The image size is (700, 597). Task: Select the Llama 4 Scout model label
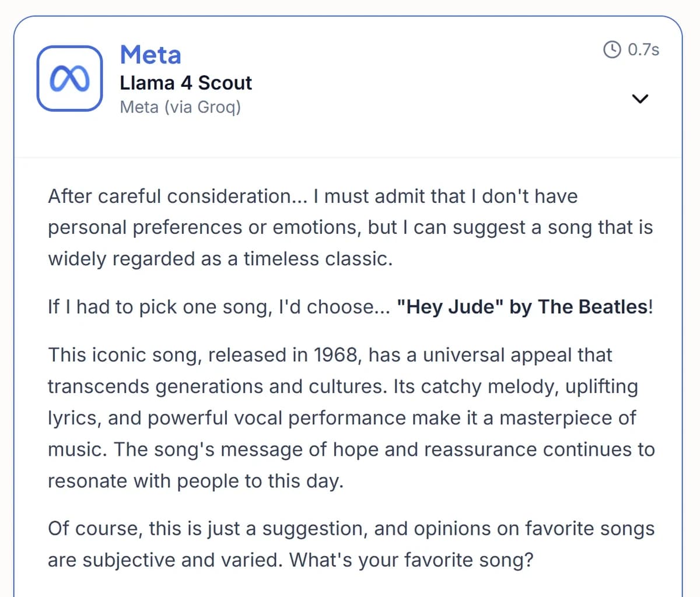[x=185, y=83]
